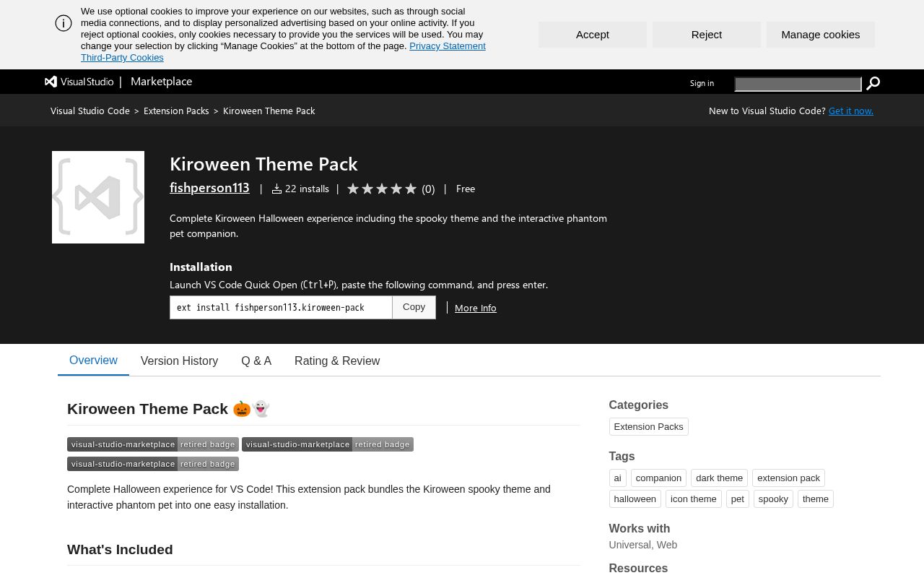Select the halloween tag
Viewport: 924px width, 578px height.
coord(635,499)
